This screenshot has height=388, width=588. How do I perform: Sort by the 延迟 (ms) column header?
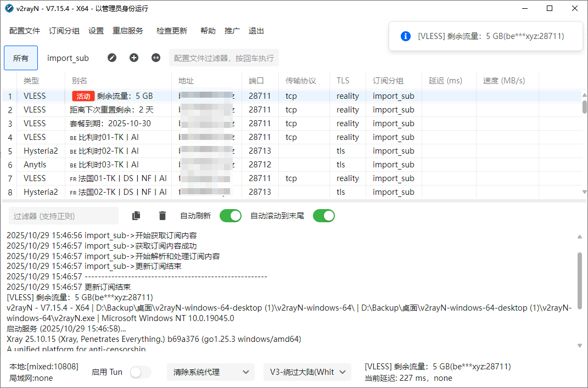pos(445,81)
